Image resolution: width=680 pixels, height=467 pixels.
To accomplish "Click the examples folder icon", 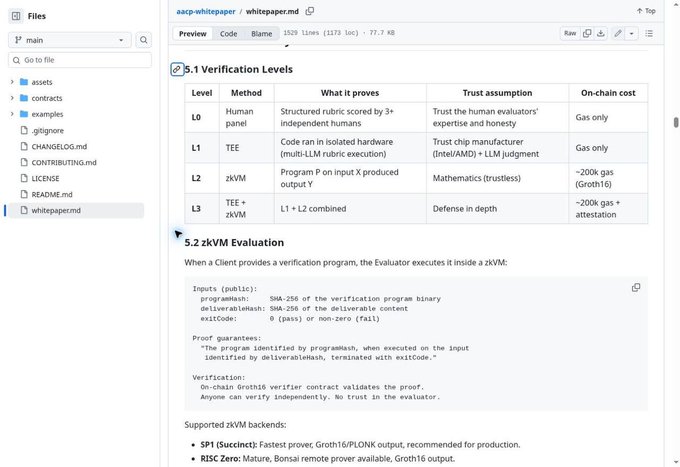I will click(24, 114).
